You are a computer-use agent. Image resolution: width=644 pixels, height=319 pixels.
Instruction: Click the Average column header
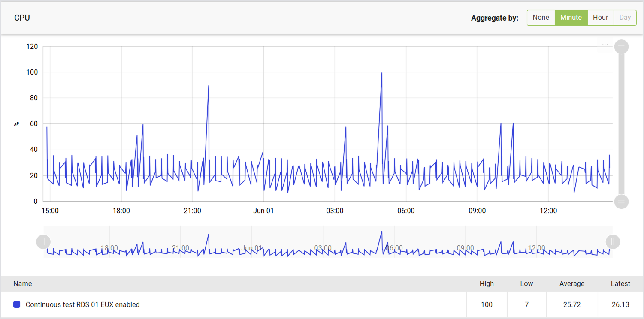[x=572, y=283]
